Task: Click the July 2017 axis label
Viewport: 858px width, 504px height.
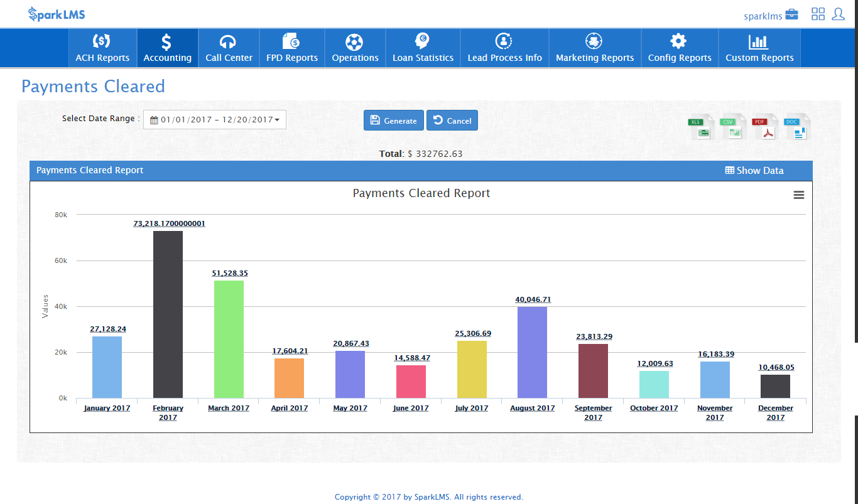Action: (x=472, y=408)
